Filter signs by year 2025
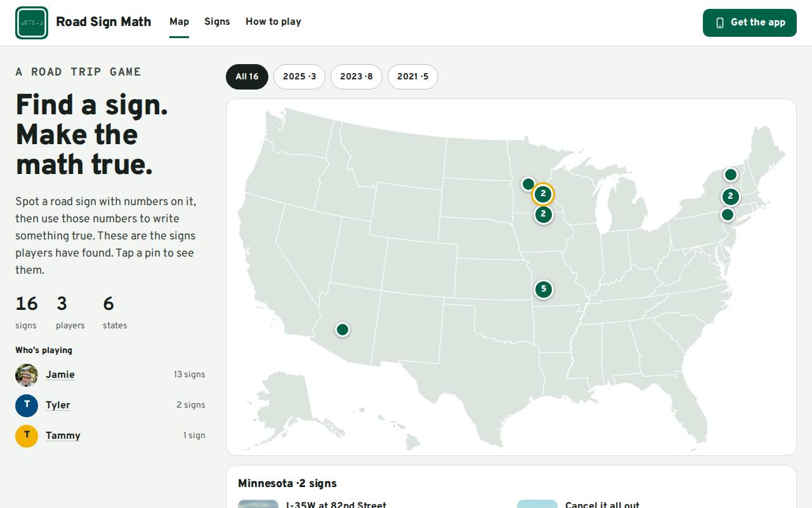 click(299, 77)
